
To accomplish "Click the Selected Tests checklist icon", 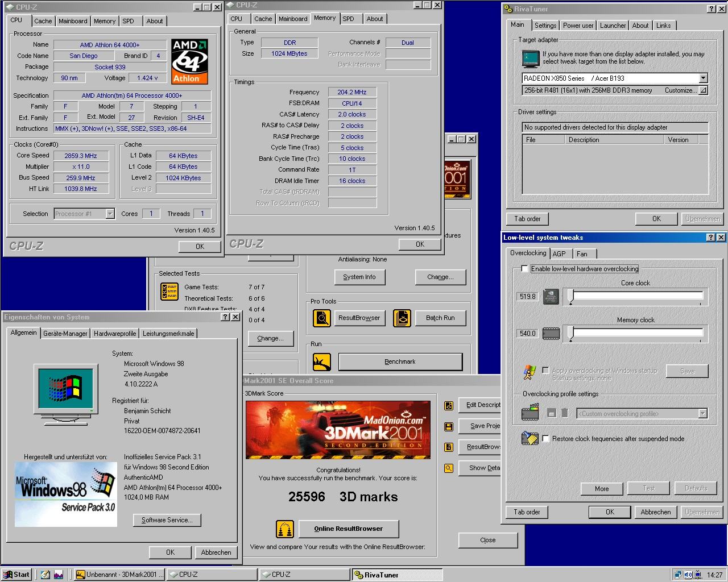I will click(169, 291).
